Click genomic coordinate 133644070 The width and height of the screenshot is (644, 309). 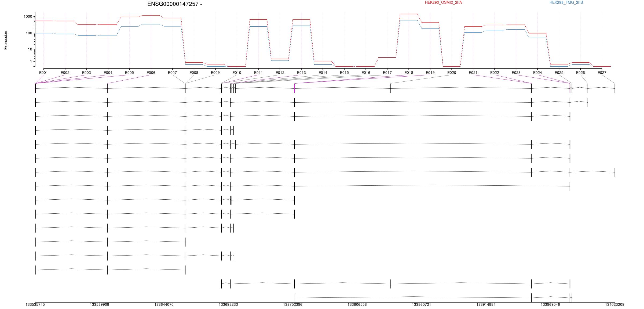(164, 304)
